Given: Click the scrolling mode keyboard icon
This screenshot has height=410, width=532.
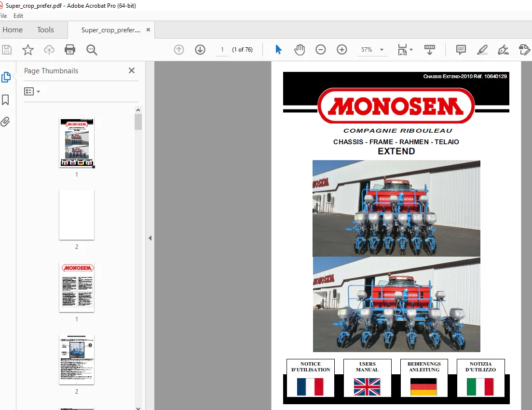Looking at the screenshot, I should pos(430,50).
